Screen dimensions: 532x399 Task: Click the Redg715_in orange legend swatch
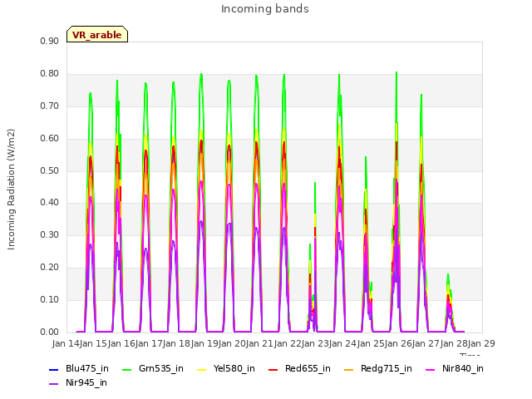point(349,369)
